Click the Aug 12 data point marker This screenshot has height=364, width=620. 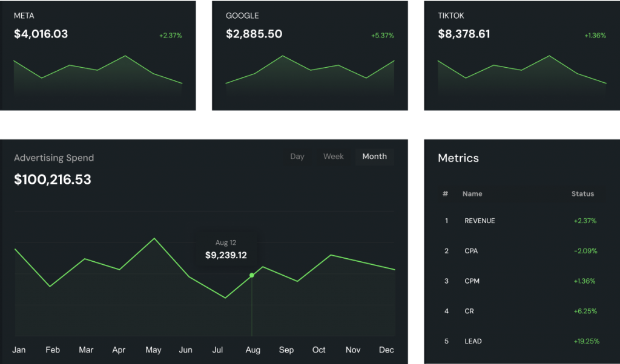point(252,275)
